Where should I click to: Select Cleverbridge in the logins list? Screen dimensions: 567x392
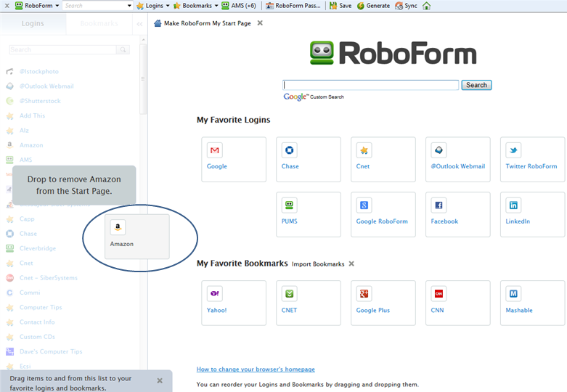click(x=38, y=248)
